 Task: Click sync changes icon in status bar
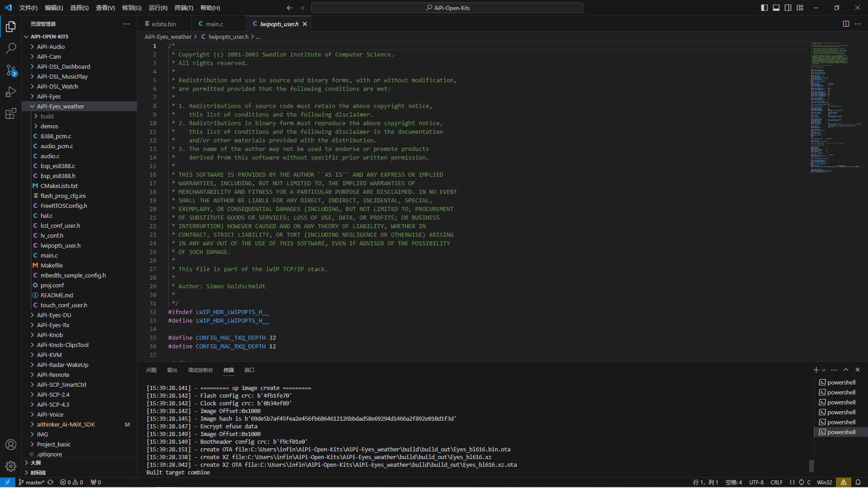(x=51, y=482)
